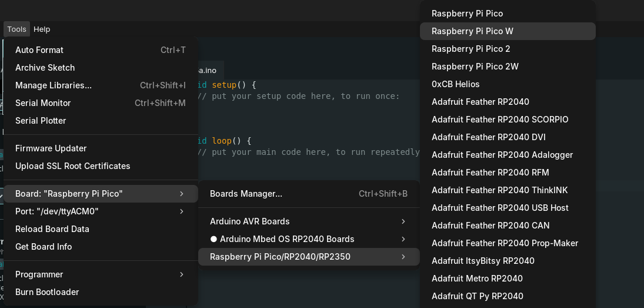This screenshot has height=308, width=644.
Task: Click Reload Board Data
Action: coord(101,229)
